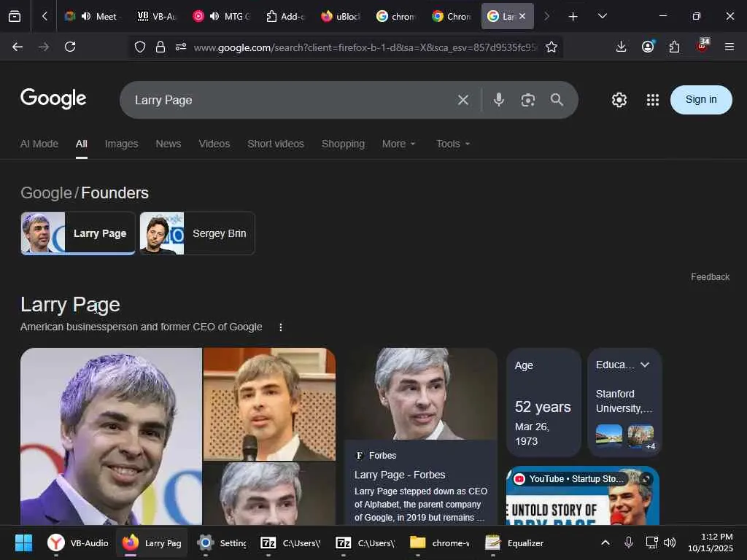Open the Google apps grid
The height and width of the screenshot is (560, 747).
click(x=653, y=100)
